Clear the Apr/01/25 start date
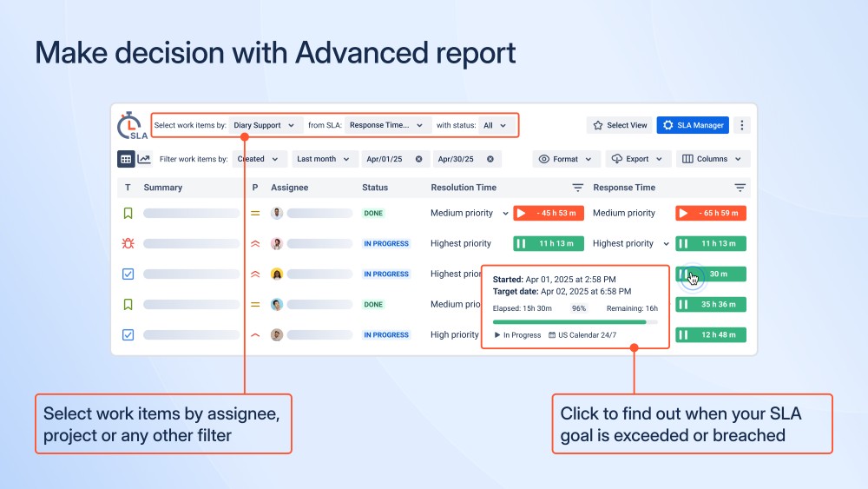 [418, 159]
